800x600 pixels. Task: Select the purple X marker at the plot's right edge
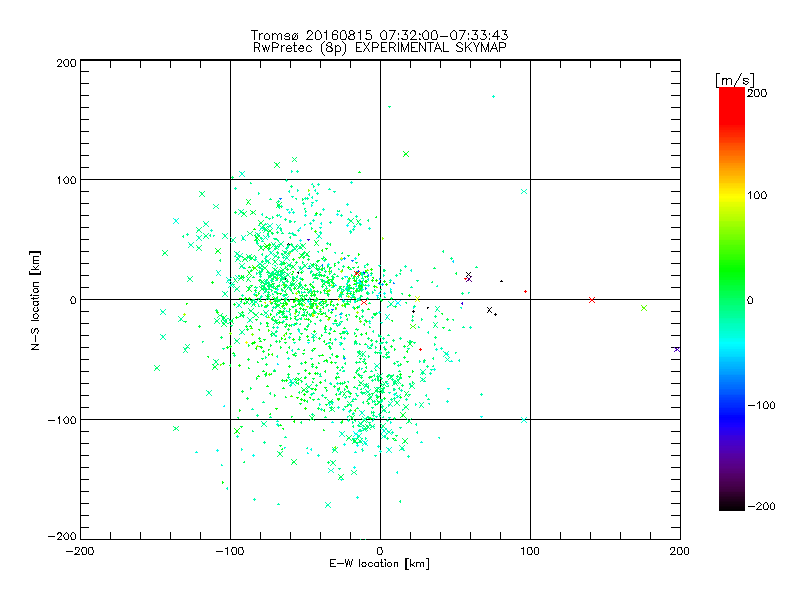pos(677,349)
